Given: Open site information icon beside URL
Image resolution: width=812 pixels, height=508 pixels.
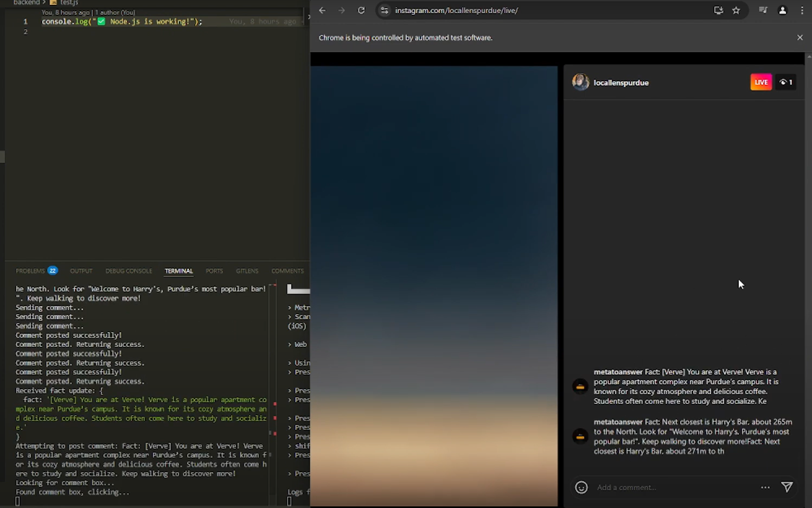Looking at the screenshot, I should pyautogui.click(x=384, y=10).
